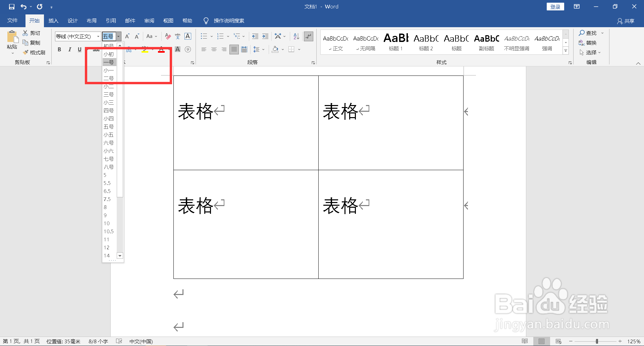Choose font size 10.5 in list
Image resolution: width=644 pixels, height=346 pixels.
tap(109, 231)
